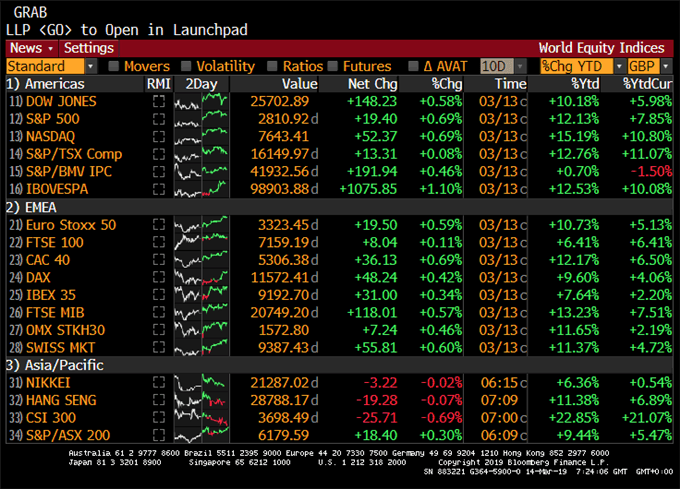
Task: Click the World Equity Indices title
Action: point(601,48)
